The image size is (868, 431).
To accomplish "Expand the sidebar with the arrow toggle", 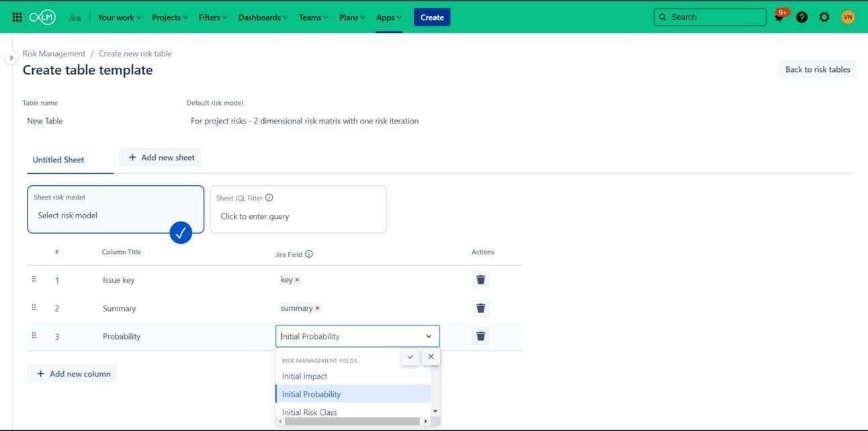I will click(11, 58).
